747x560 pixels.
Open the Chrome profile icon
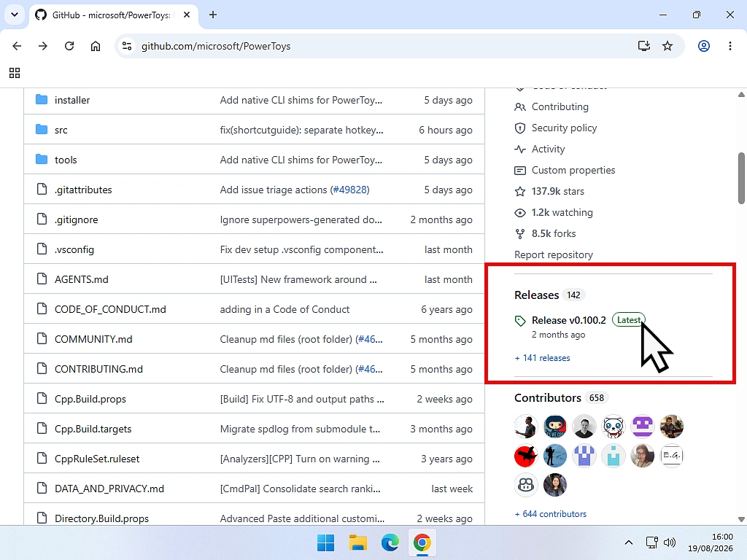click(x=704, y=46)
